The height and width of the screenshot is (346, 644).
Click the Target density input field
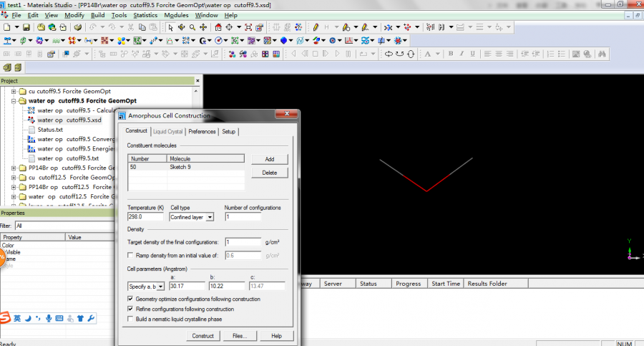(x=243, y=242)
